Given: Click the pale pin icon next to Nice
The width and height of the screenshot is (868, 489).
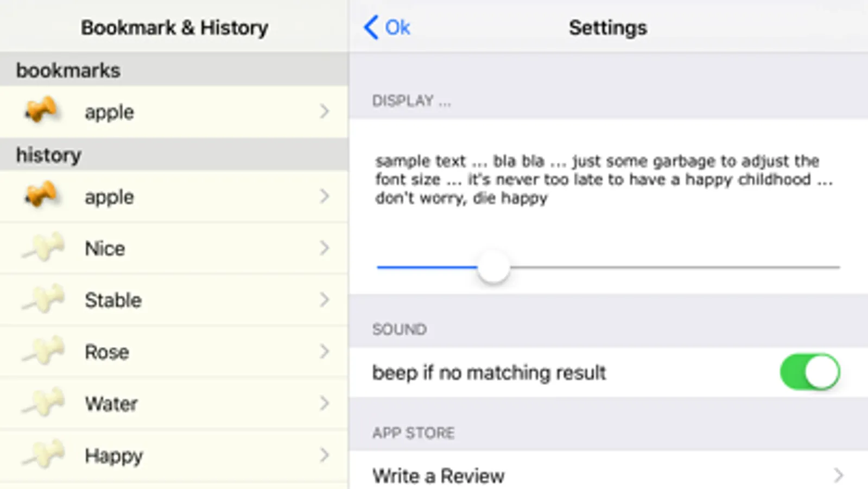Looking at the screenshot, I should point(43,248).
